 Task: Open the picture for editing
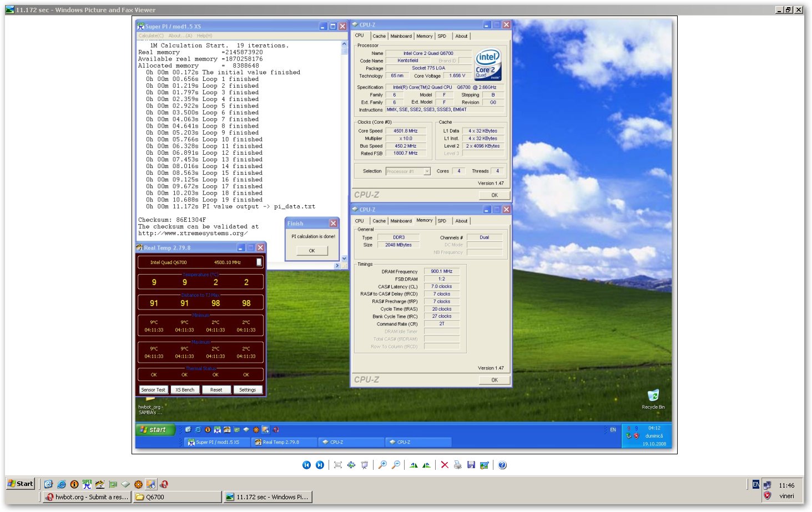[484, 465]
